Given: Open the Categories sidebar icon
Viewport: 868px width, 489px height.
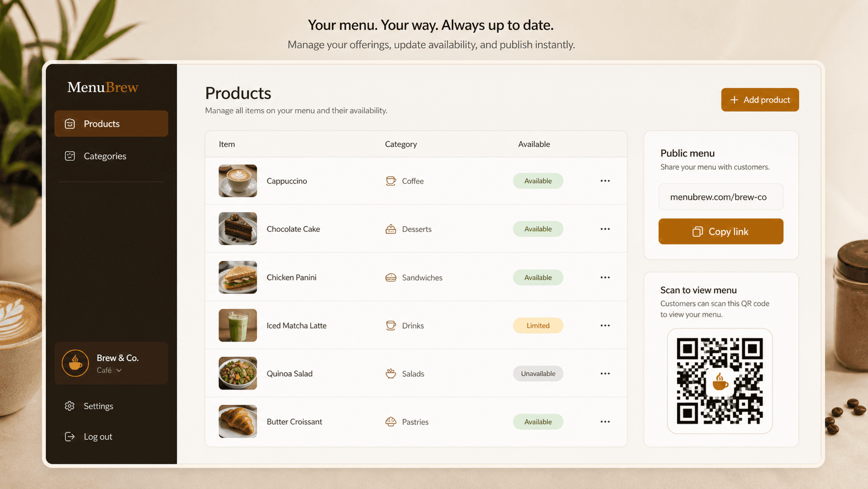Looking at the screenshot, I should [x=70, y=156].
